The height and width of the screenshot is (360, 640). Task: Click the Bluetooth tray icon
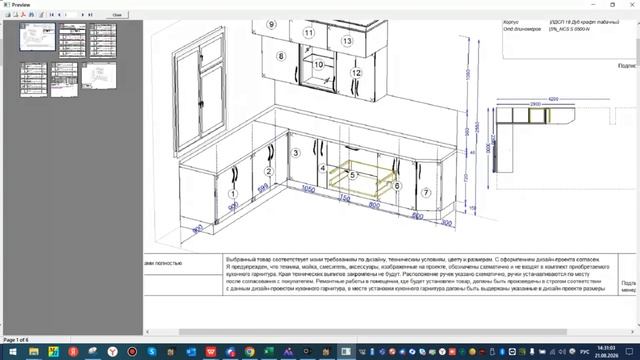[x=502, y=351]
